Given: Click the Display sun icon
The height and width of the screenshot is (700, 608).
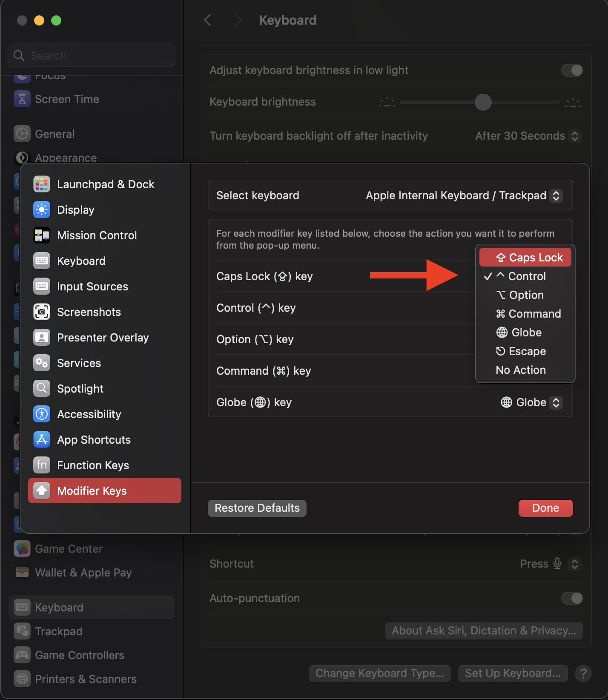Looking at the screenshot, I should tap(42, 210).
